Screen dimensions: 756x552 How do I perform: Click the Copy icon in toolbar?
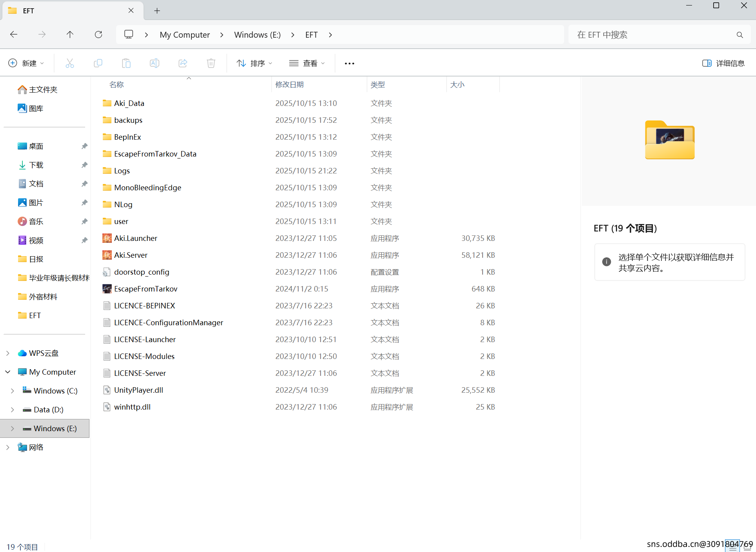coord(98,63)
